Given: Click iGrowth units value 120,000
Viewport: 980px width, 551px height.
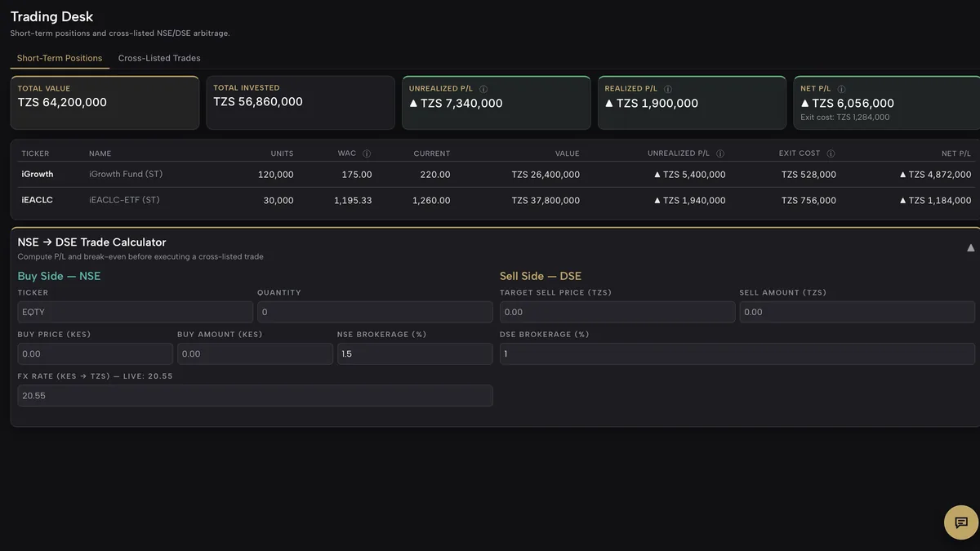Looking at the screenshot, I should pos(275,175).
